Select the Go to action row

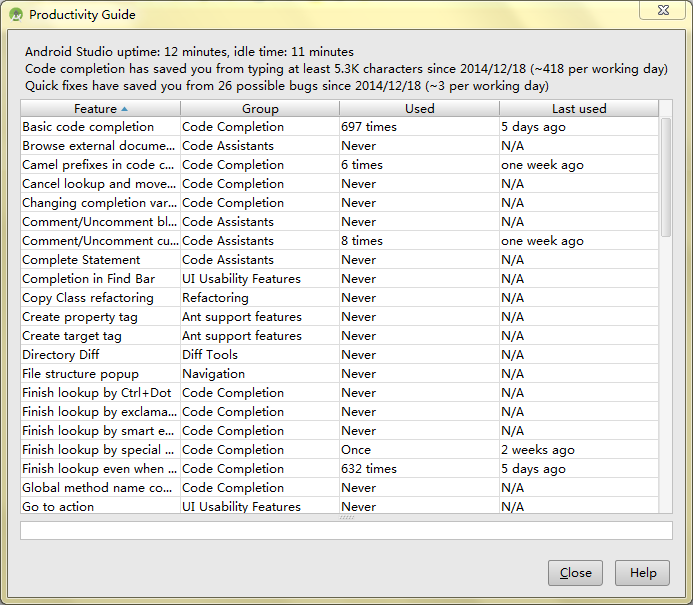339,506
